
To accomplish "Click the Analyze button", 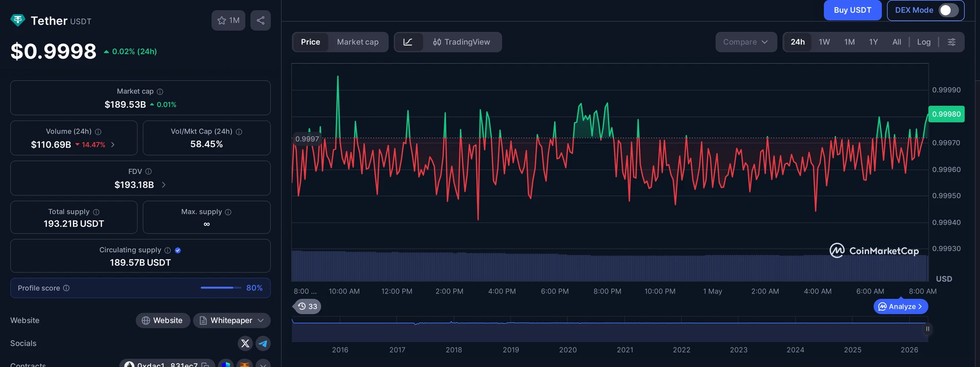I will coord(901,306).
